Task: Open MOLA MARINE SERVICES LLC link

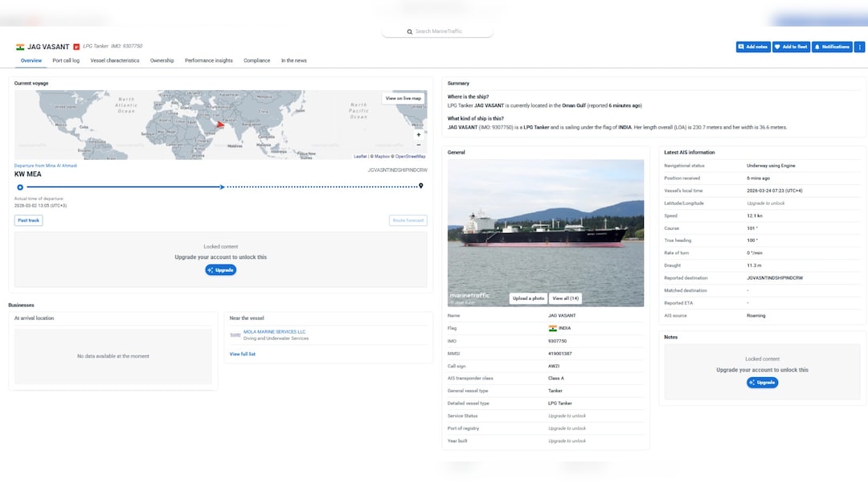Action: click(274, 331)
